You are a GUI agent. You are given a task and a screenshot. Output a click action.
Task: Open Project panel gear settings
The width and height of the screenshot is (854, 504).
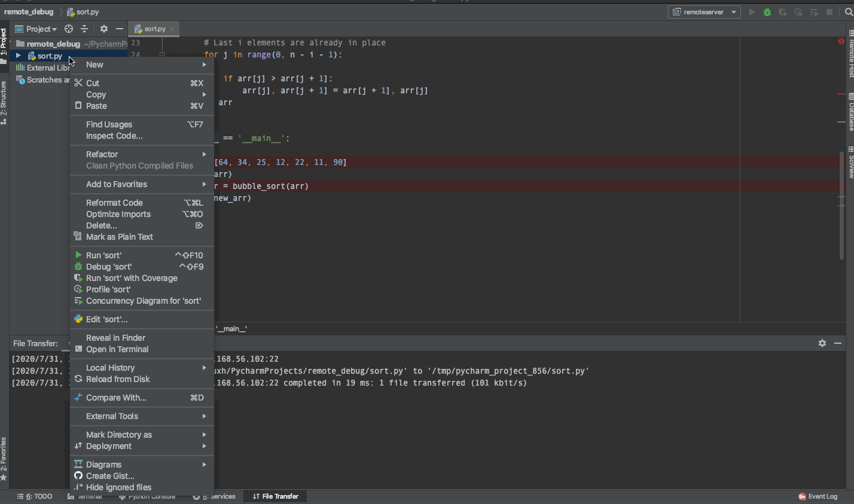[104, 29]
